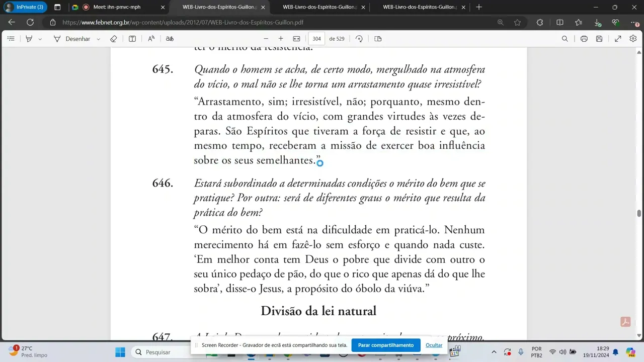
Task: Click the add text box tool
Action: tap(132, 39)
